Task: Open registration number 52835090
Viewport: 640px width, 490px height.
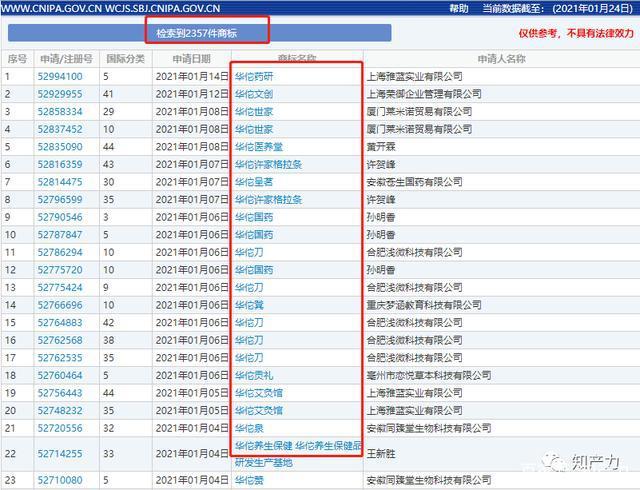Action: pos(60,147)
